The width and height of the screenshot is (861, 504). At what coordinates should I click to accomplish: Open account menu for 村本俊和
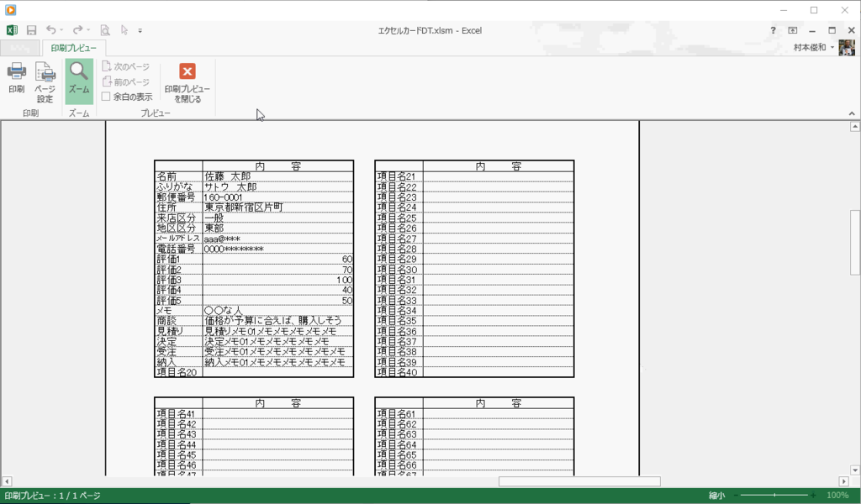[813, 48]
